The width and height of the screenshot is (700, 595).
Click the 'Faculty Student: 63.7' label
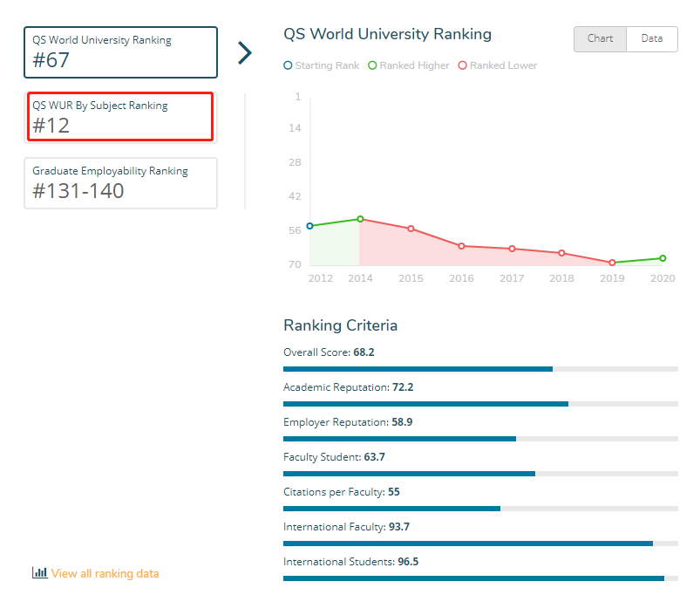pyautogui.click(x=334, y=457)
